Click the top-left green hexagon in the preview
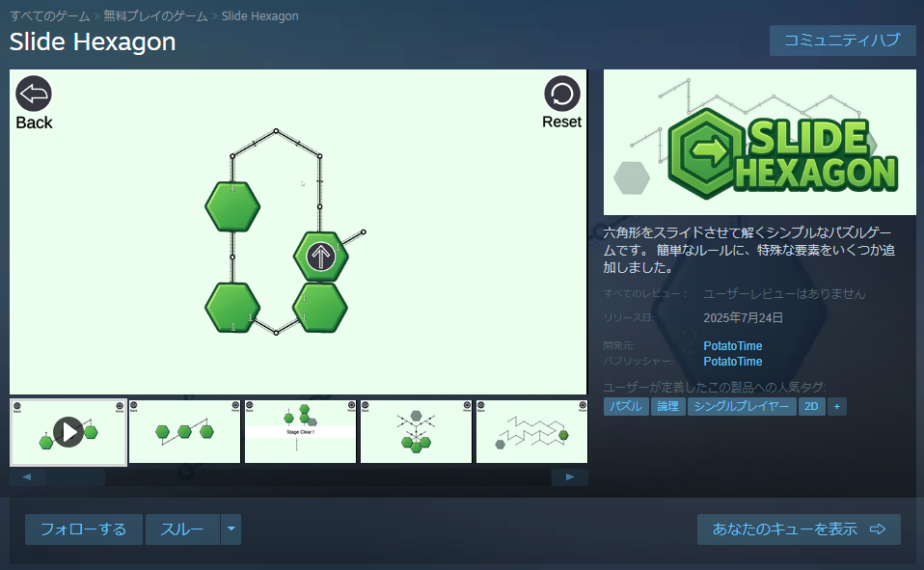This screenshot has width=924, height=570. tap(232, 207)
